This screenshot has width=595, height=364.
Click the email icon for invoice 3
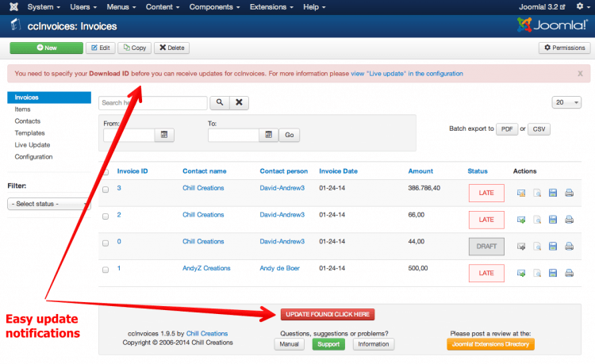tap(521, 193)
